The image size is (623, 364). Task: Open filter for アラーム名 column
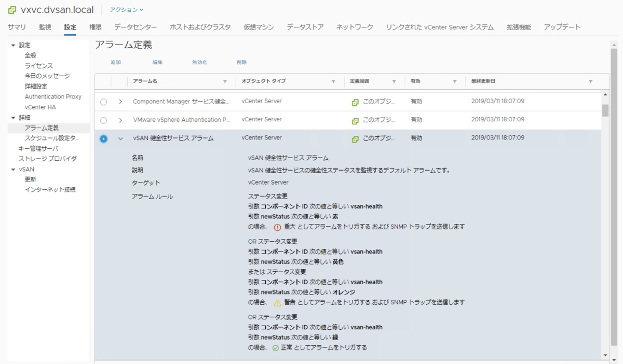[225, 81]
